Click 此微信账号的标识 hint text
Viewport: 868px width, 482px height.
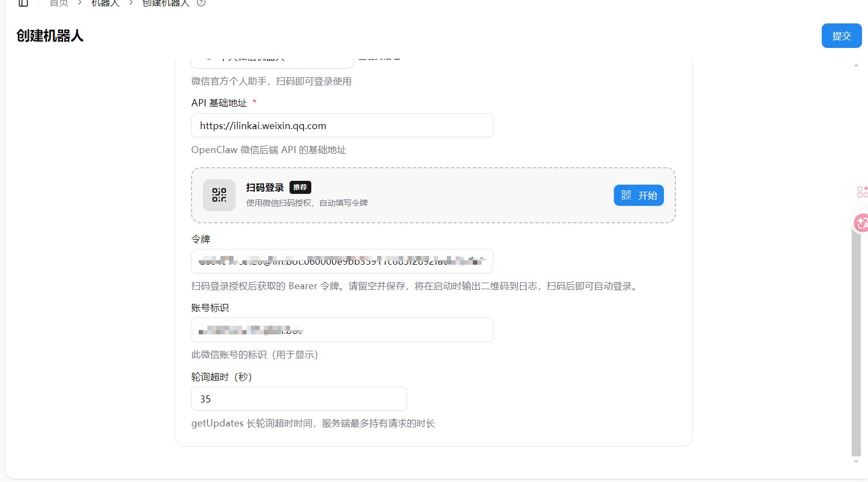tap(255, 355)
